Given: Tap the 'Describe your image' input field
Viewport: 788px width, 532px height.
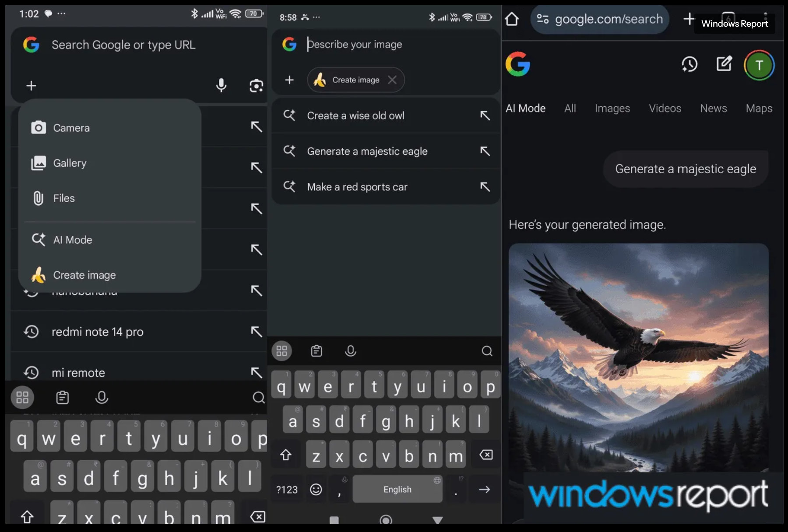Looking at the screenshot, I should pos(394,45).
